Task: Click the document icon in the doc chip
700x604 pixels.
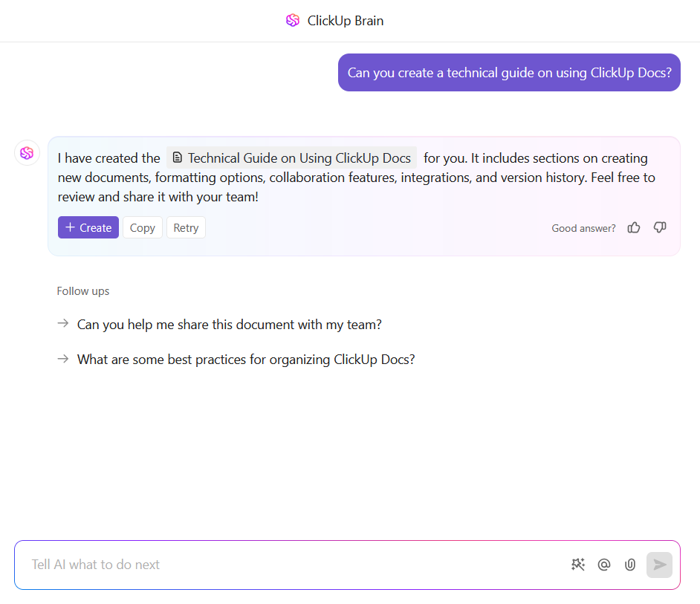Action: tap(178, 158)
